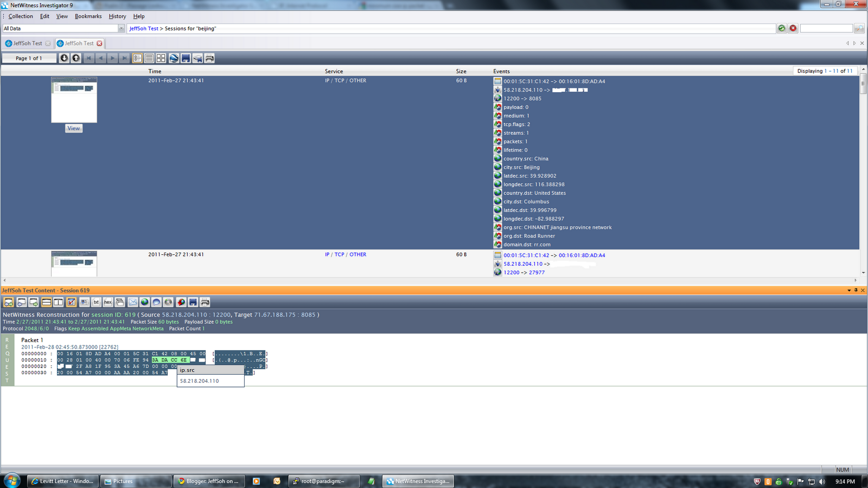Image resolution: width=868 pixels, height=488 pixels.
Task: View content as hex
Action: coord(108,302)
